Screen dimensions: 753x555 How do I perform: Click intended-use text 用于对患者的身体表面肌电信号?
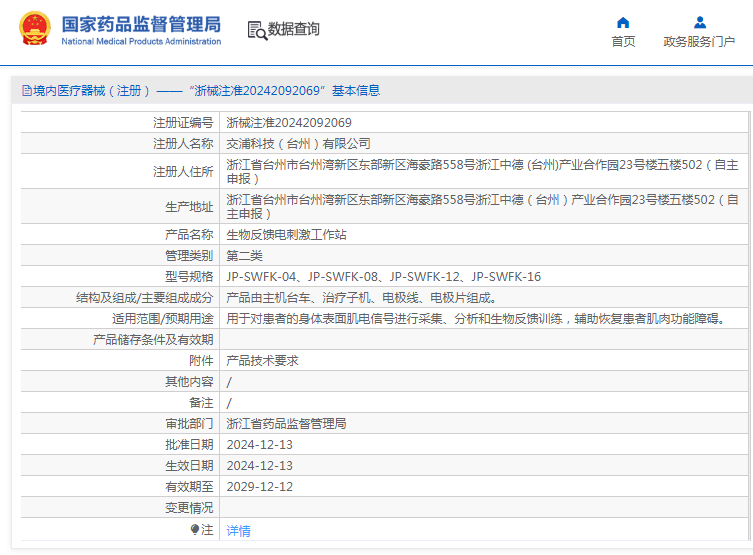click(476, 319)
